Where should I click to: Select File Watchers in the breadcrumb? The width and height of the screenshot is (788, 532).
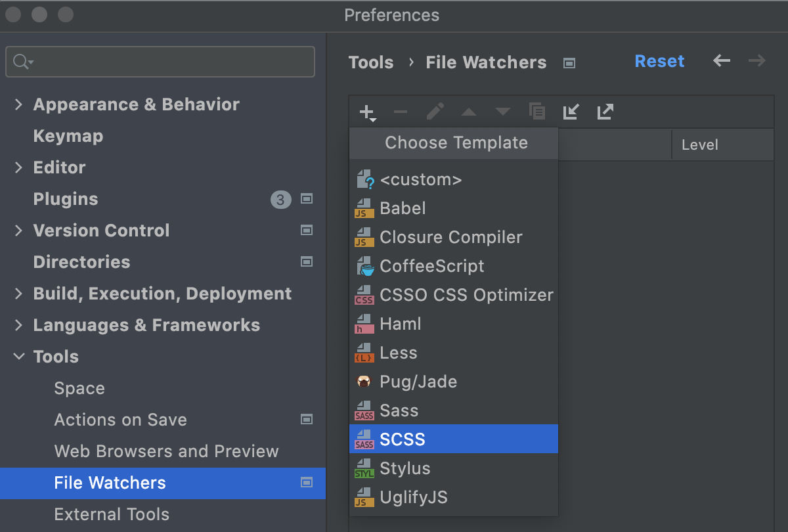click(x=486, y=62)
